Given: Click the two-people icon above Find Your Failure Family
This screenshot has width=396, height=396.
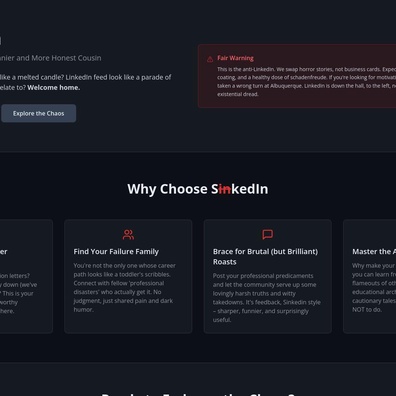Looking at the screenshot, I should coord(128,235).
